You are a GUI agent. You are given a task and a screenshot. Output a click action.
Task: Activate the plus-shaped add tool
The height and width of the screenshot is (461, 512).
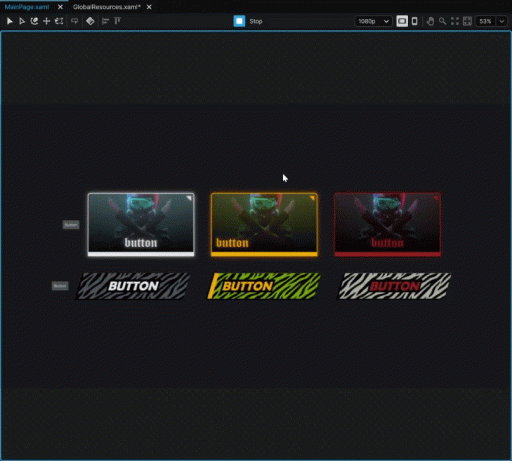[46, 21]
